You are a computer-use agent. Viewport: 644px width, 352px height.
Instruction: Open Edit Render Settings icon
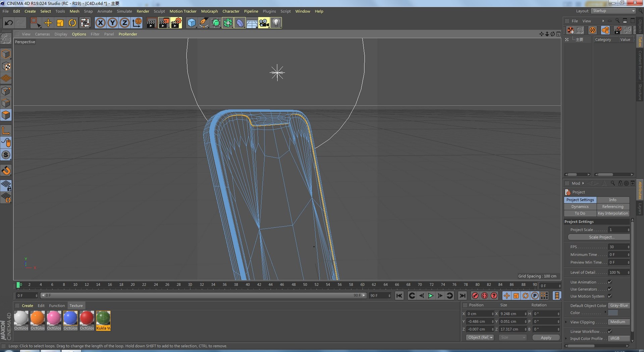coord(176,23)
